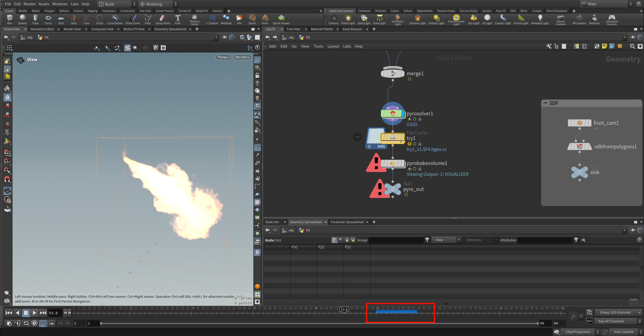644x336 pixels.
Task: Jump to the first frame
Action: coord(9,313)
